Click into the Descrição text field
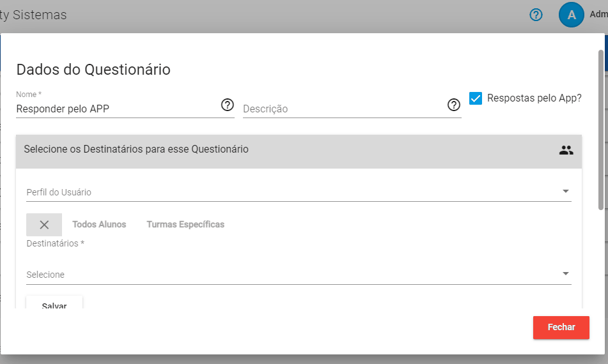This screenshot has height=364, width=608. coord(344,109)
